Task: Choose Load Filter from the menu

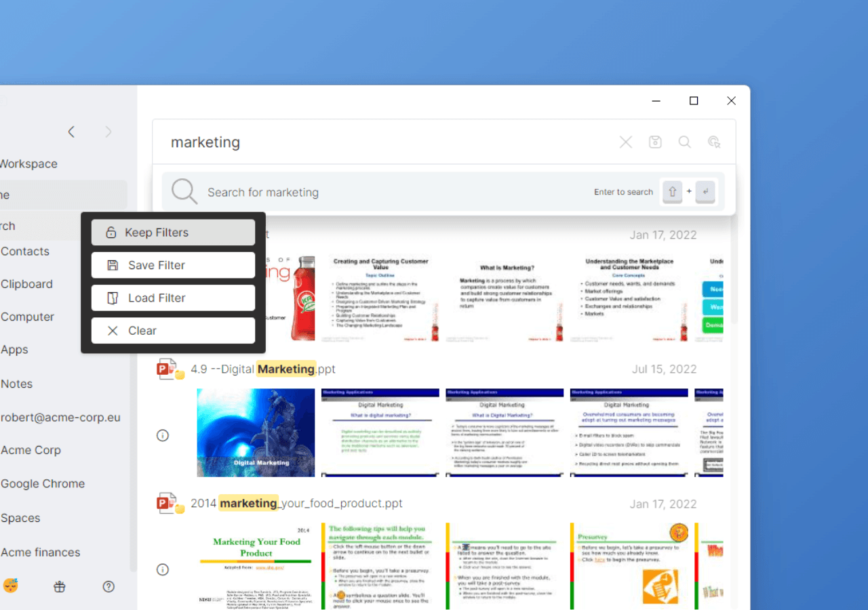Action: [x=173, y=298]
